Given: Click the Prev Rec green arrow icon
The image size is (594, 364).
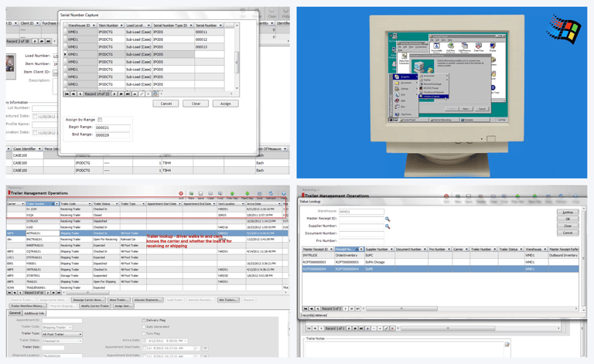Looking at the screenshot, I should point(232,194).
